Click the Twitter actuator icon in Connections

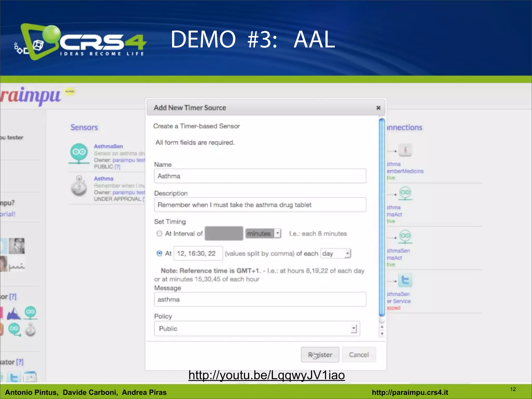click(405, 280)
